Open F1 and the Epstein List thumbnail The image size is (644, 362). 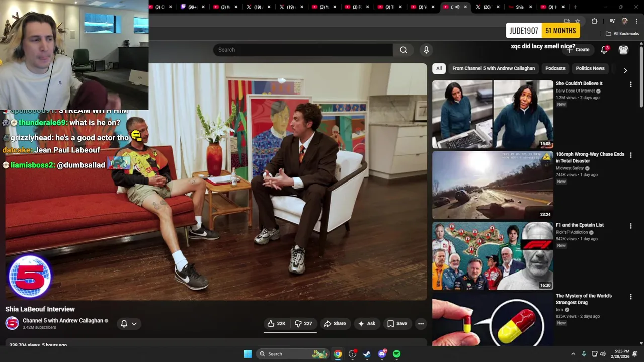click(x=493, y=256)
